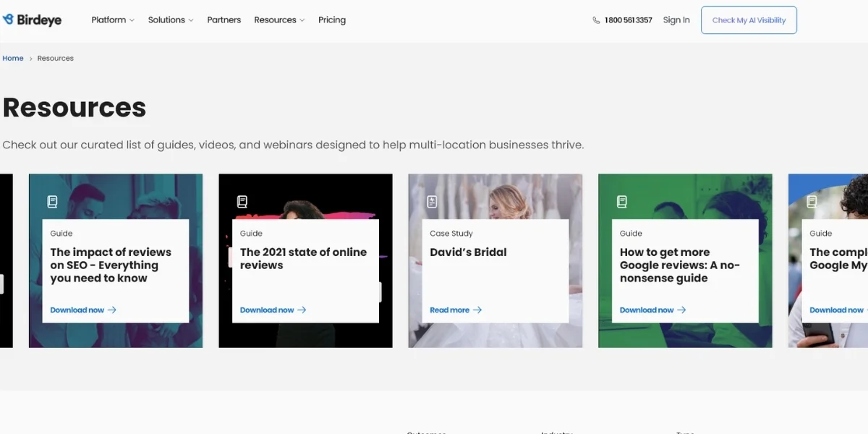
Task: Click the guide icon on the partially visible rightmost card
Action: 812,202
